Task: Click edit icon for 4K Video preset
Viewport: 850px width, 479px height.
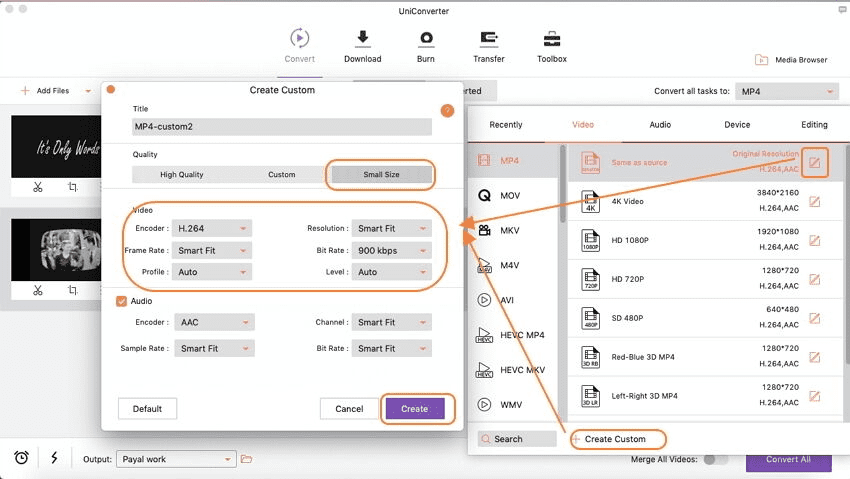Action: pos(815,201)
